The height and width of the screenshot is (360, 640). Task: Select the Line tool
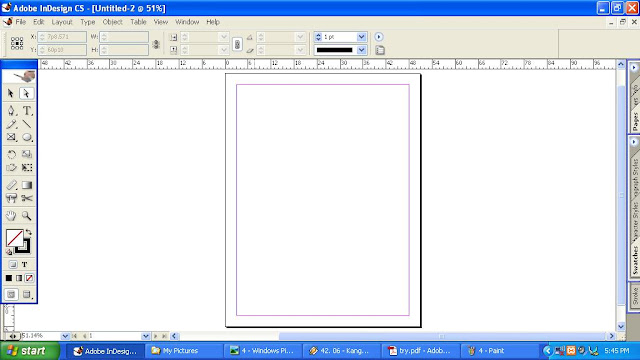tap(27, 124)
